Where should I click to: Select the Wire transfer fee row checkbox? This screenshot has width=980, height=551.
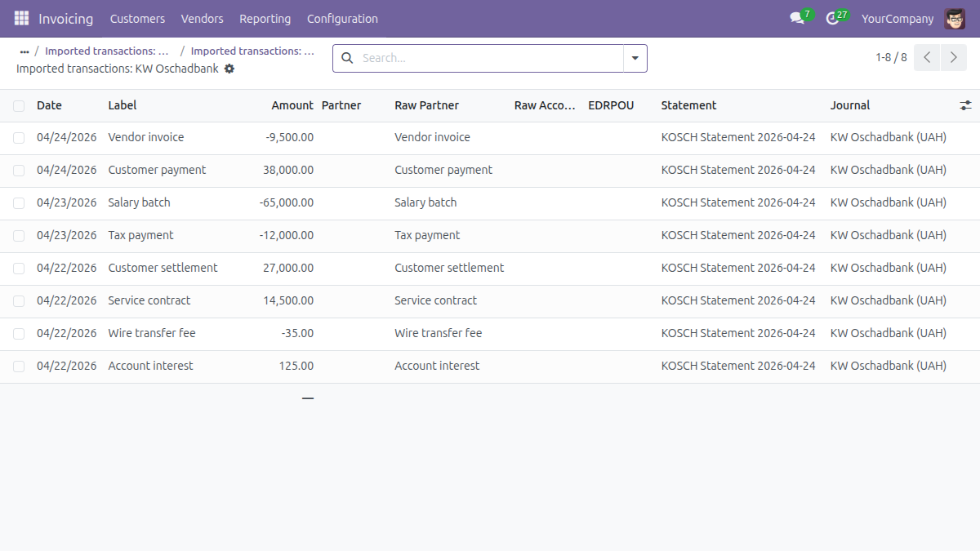19,334
